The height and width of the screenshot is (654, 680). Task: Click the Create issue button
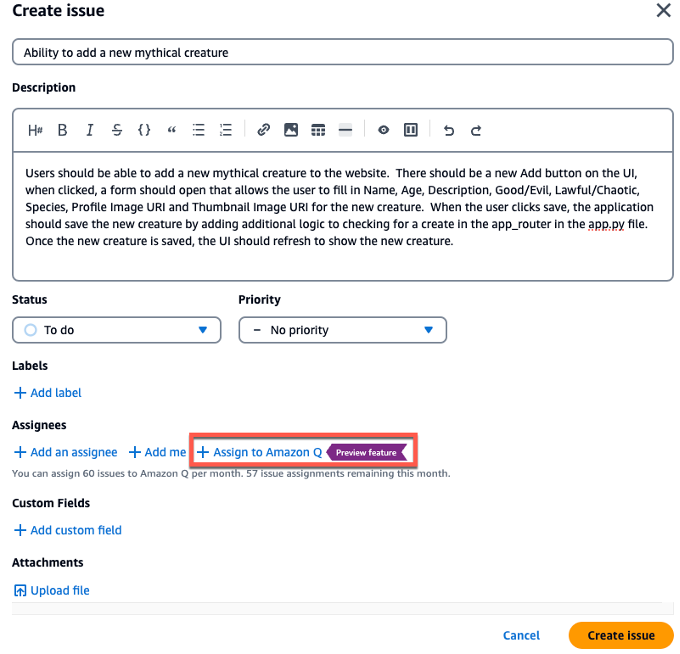point(621,636)
